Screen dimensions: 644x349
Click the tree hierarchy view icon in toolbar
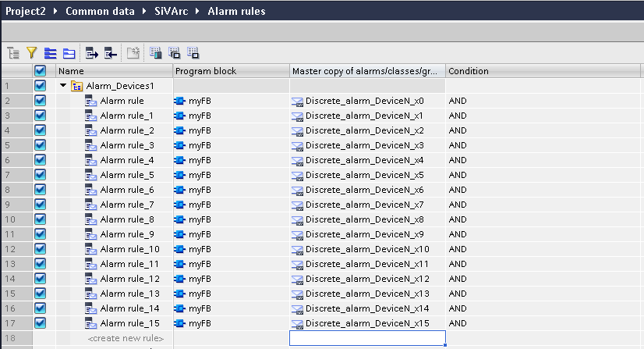click(13, 53)
